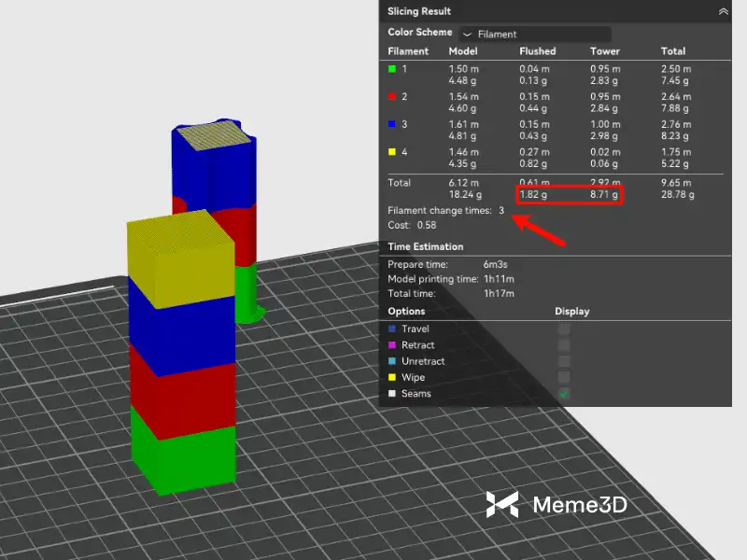Enable the Retract display checkbox
747x560 pixels.
pos(564,345)
